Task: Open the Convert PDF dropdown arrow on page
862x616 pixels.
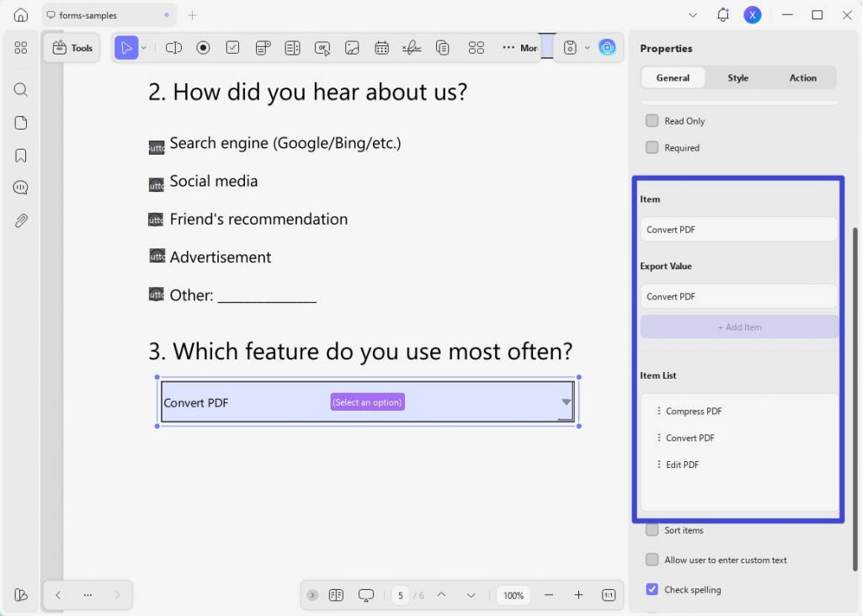Action: [567, 402]
